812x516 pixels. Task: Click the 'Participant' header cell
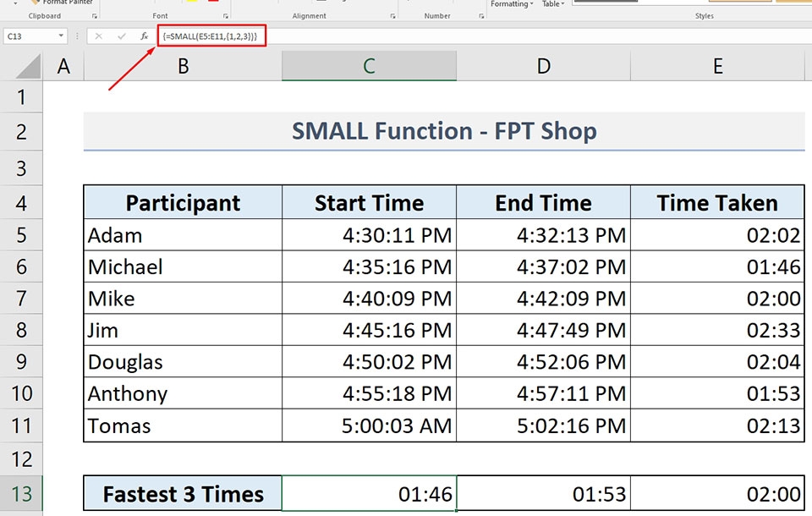click(x=183, y=202)
